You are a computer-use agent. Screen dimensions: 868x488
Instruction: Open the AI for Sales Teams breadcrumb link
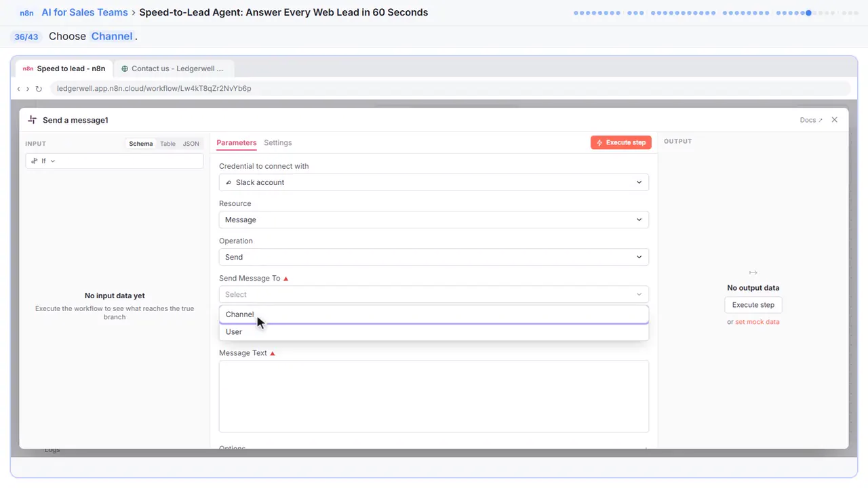(x=85, y=12)
